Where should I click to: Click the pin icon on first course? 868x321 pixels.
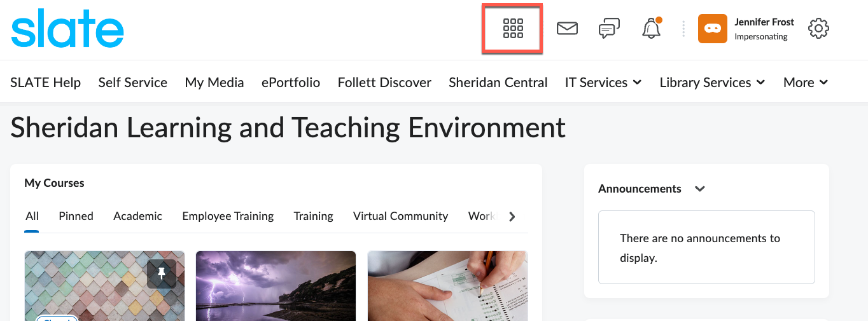click(x=162, y=273)
